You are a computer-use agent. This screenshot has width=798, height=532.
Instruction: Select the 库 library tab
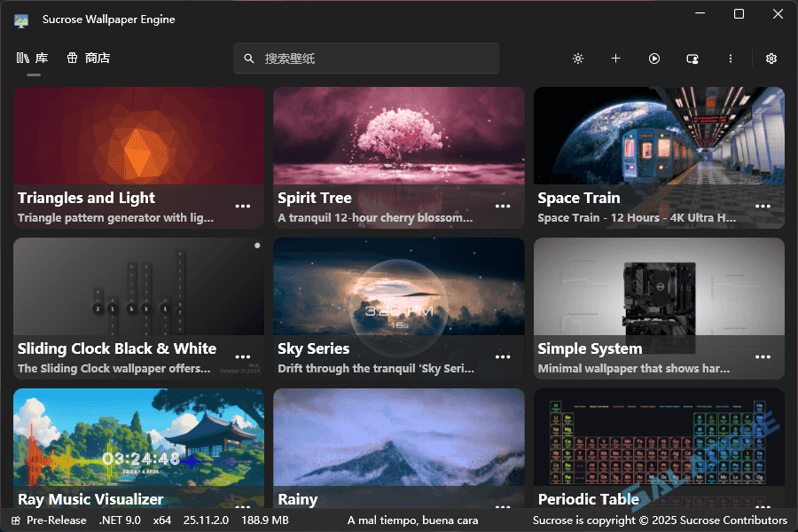coord(33,57)
